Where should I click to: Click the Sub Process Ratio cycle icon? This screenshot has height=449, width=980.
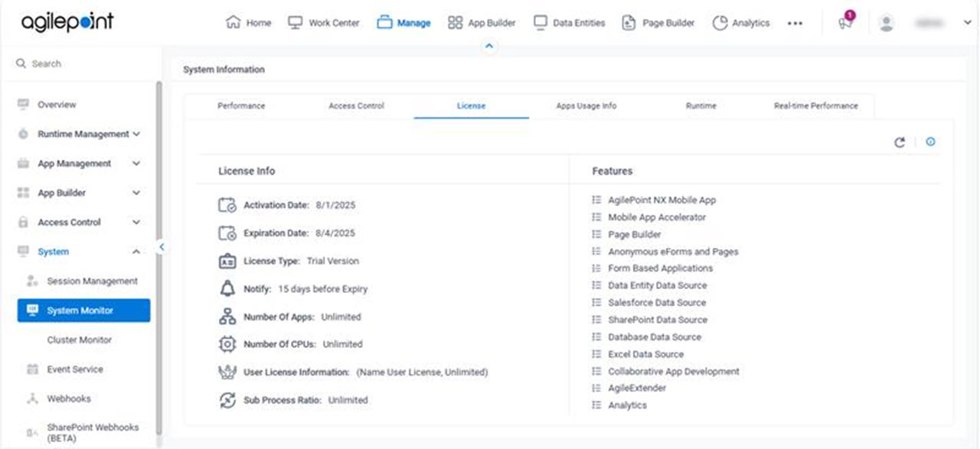click(x=227, y=400)
